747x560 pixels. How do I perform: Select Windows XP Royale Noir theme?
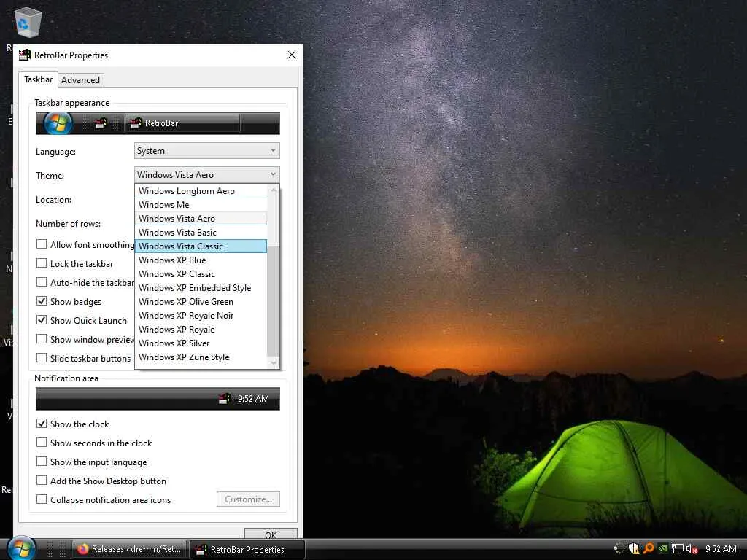tap(201, 315)
